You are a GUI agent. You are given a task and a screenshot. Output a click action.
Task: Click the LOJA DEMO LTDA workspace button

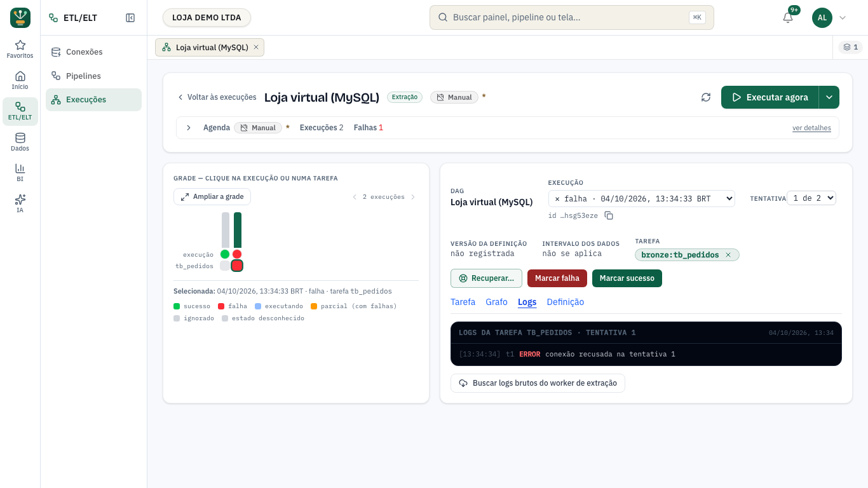[x=207, y=18]
